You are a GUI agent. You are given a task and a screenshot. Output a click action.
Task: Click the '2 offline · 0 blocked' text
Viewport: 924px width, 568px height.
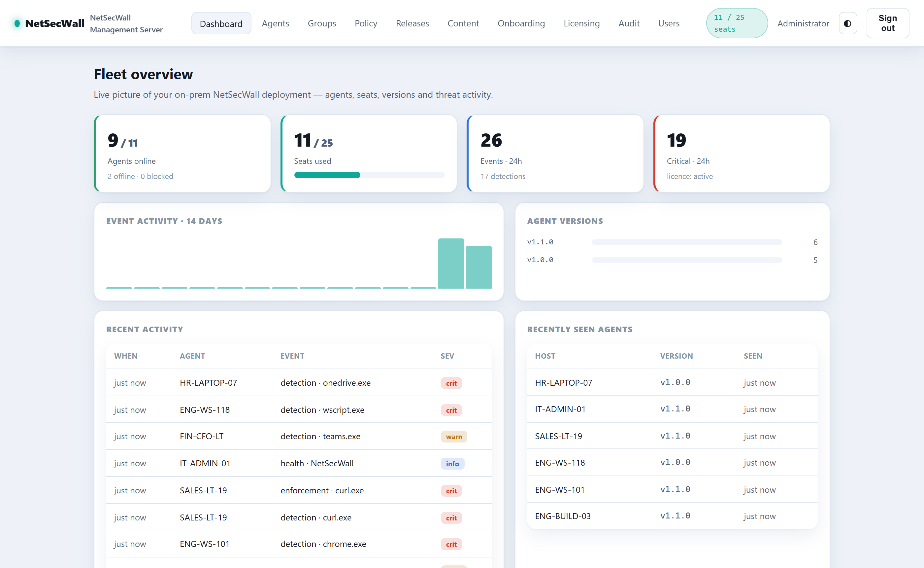(x=140, y=176)
